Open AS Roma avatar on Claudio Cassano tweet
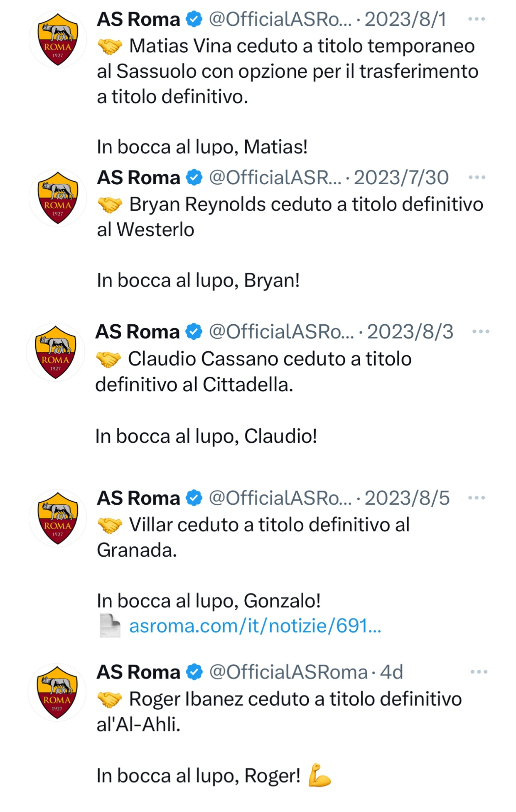Viewport: 516px width, 812px height. (55, 352)
